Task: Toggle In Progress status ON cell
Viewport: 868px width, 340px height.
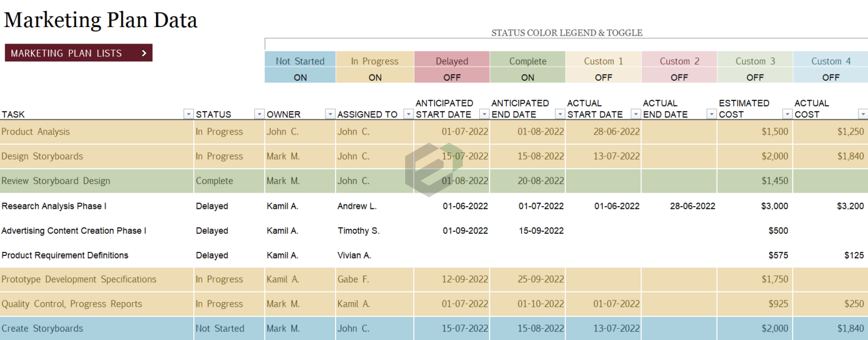Action: 375,77
